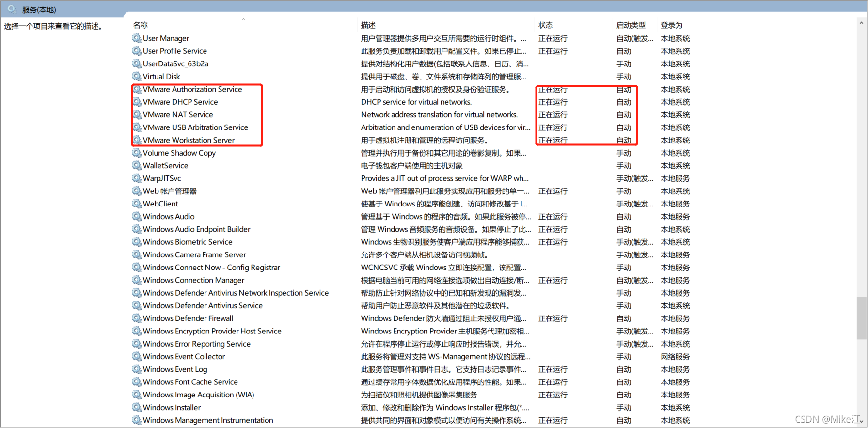Click the WalletService description 电子钱包客户端使用的主机对象
The width and height of the screenshot is (868, 428).
point(411,165)
